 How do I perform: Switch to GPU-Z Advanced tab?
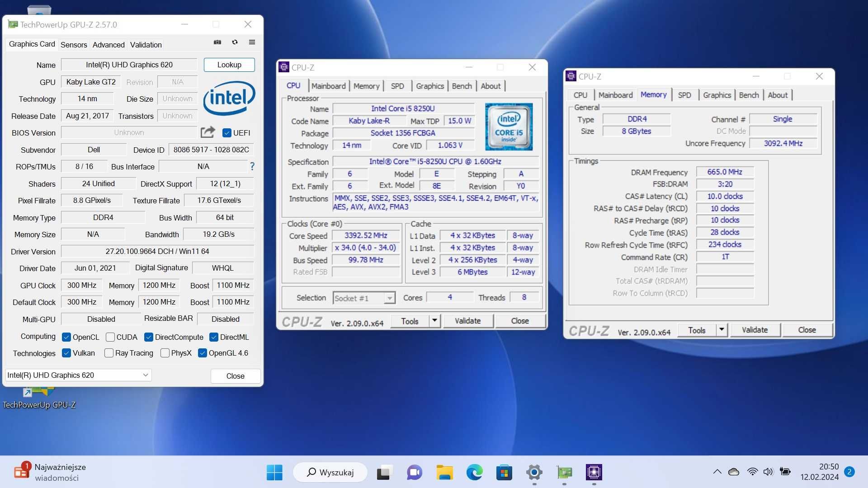[108, 45]
